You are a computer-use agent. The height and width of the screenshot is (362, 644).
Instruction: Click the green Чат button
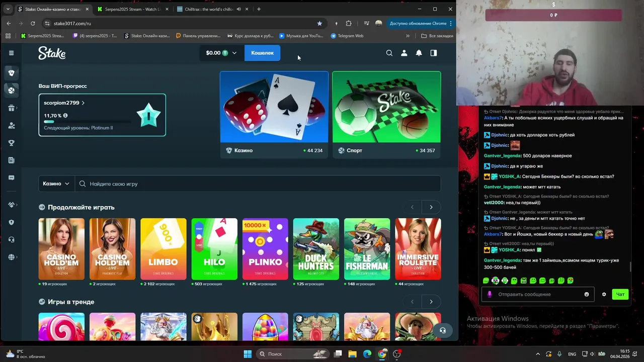(x=620, y=294)
